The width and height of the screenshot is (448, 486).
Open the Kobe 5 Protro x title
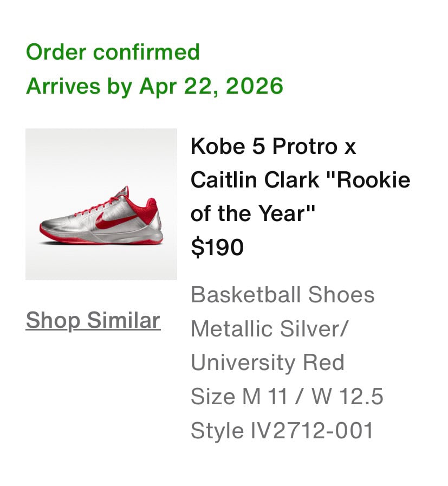coord(273,146)
